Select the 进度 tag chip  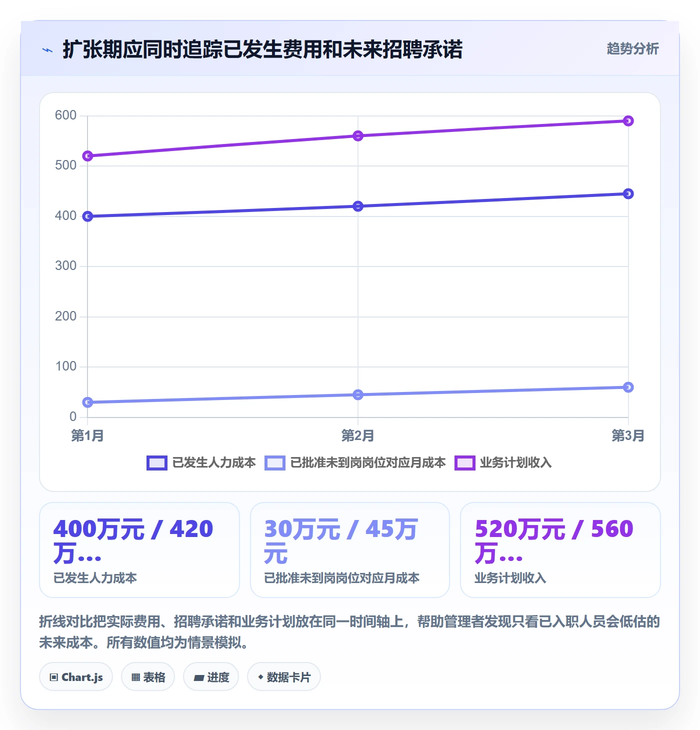[211, 677]
